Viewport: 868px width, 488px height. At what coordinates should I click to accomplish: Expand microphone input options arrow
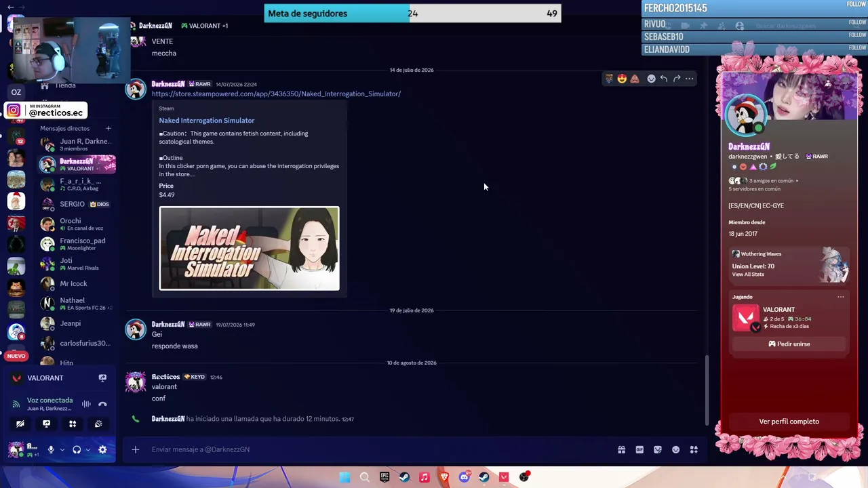pyautogui.click(x=62, y=449)
